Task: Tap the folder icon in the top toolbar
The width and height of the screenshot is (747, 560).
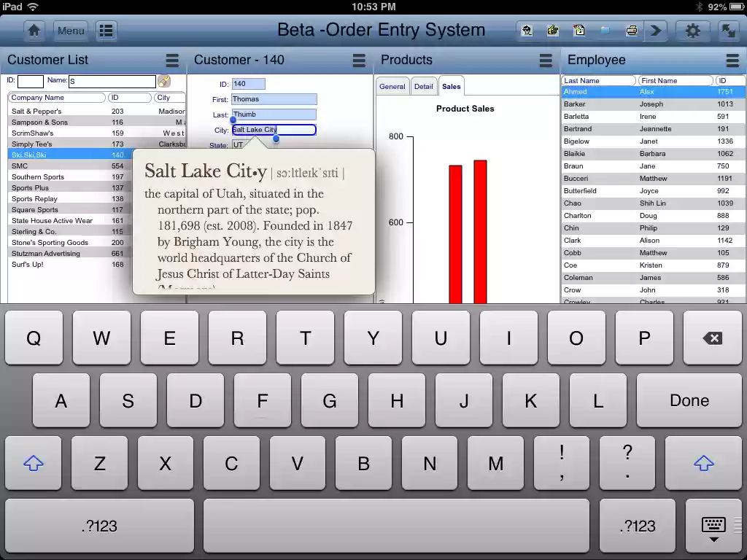Action: [605, 30]
